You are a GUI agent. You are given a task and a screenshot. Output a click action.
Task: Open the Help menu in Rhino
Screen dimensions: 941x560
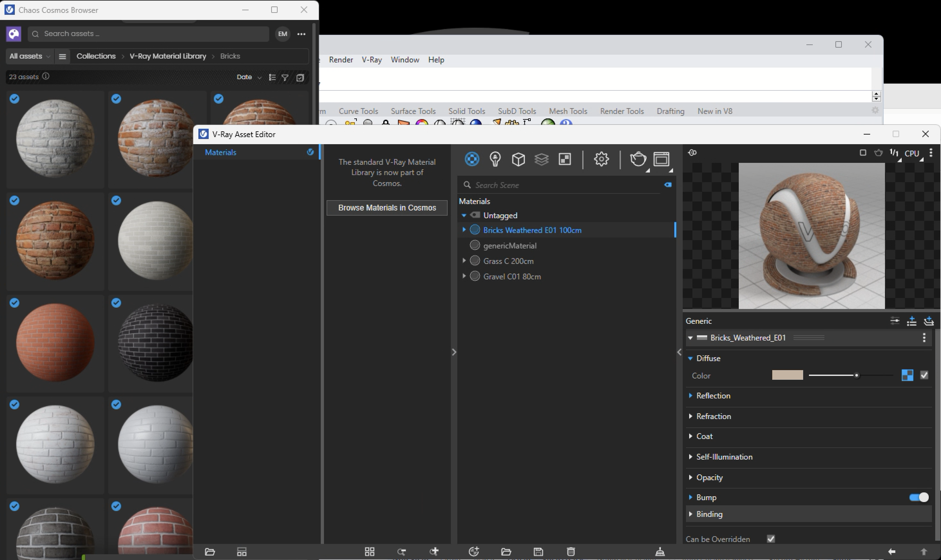436,60
